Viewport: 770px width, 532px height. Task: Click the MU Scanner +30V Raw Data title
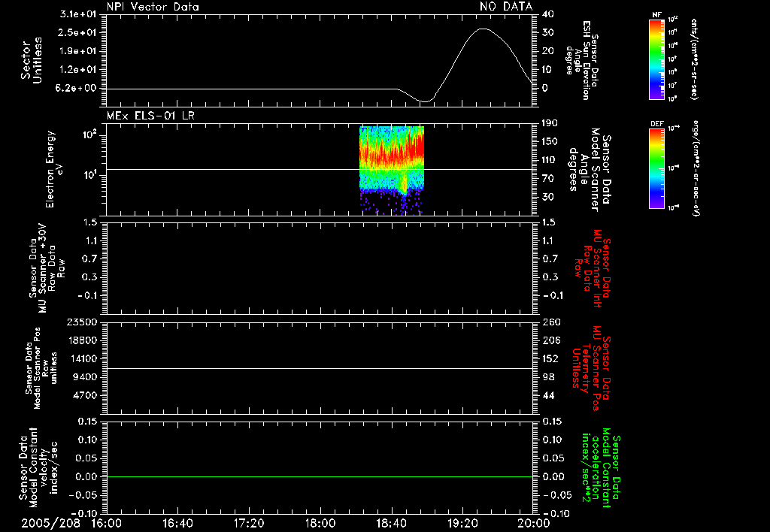[46, 268]
